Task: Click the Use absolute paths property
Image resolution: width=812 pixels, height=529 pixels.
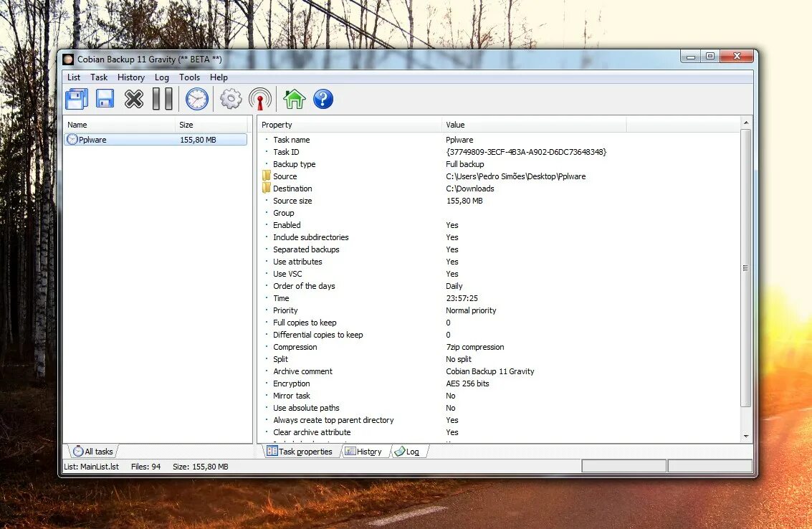Action: (306, 407)
